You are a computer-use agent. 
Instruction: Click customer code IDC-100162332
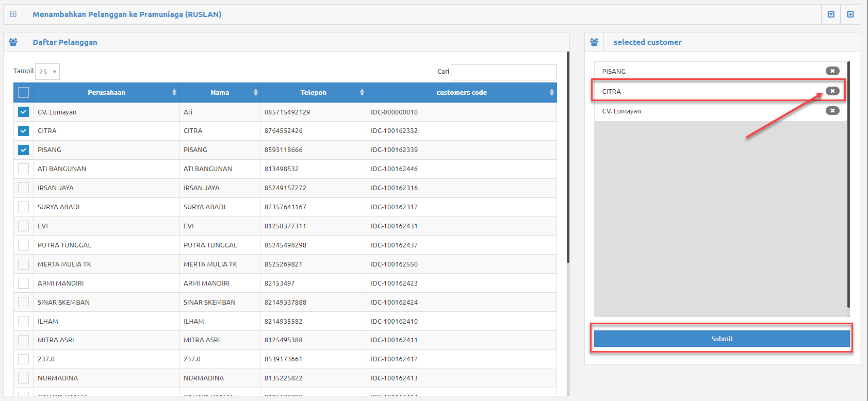point(394,131)
